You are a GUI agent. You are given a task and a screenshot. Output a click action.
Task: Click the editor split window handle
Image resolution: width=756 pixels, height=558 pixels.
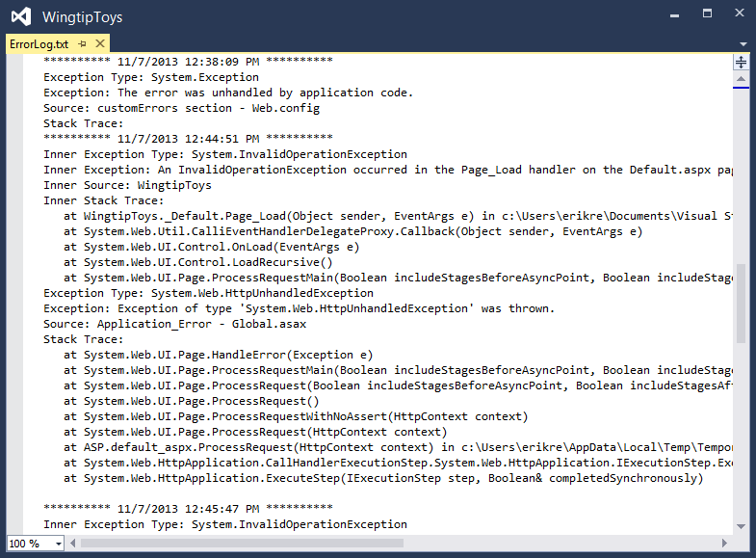(741, 62)
